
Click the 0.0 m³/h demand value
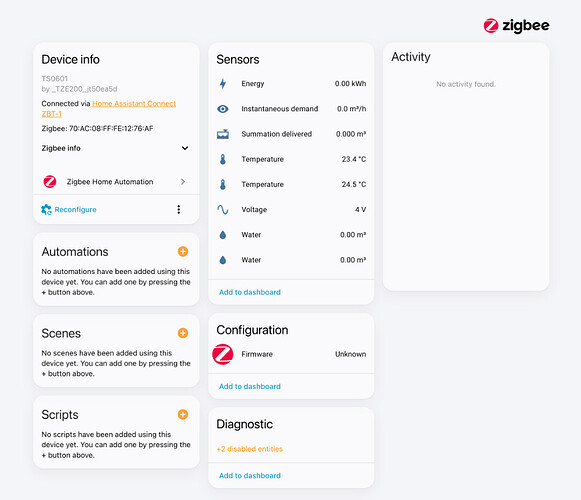coord(352,109)
